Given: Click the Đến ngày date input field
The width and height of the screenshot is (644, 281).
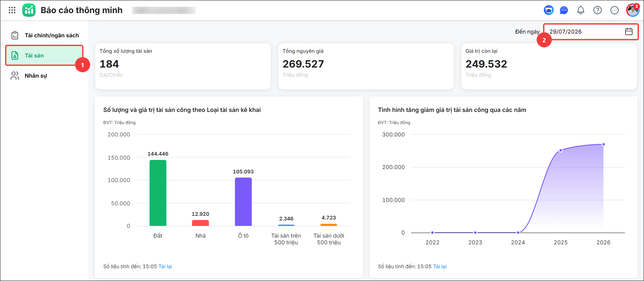Looking at the screenshot, I should pyautogui.click(x=591, y=32).
